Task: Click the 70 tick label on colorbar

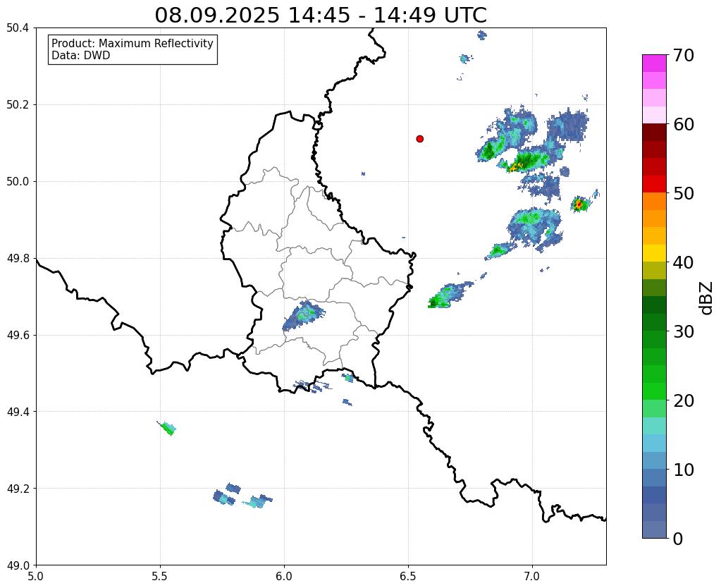Action: tap(684, 55)
